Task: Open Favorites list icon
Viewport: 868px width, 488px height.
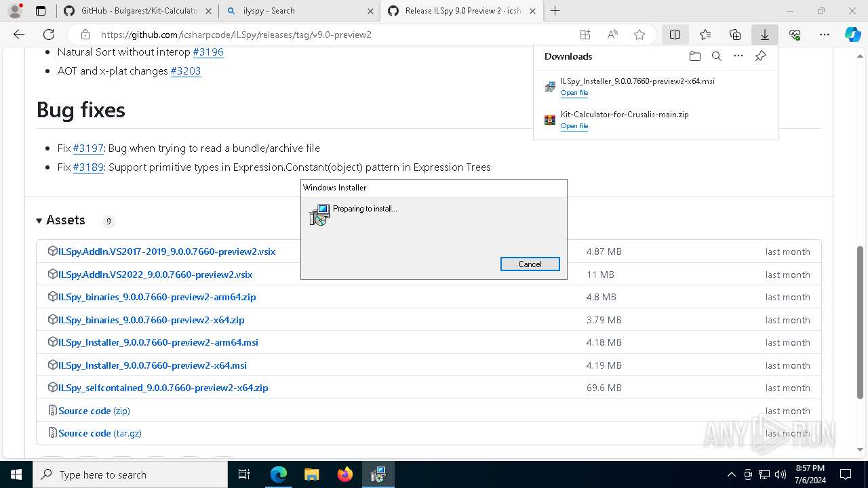Action: [x=705, y=35]
